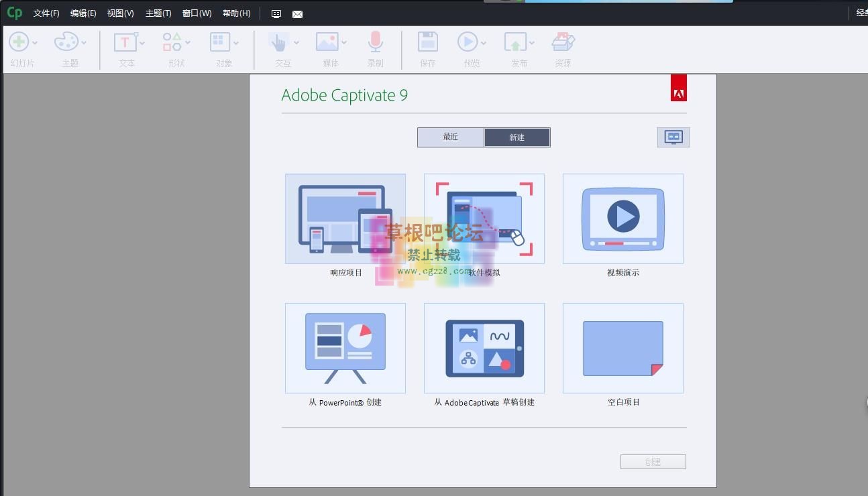Click the Adobe logo in the welcome dialog

(x=678, y=88)
